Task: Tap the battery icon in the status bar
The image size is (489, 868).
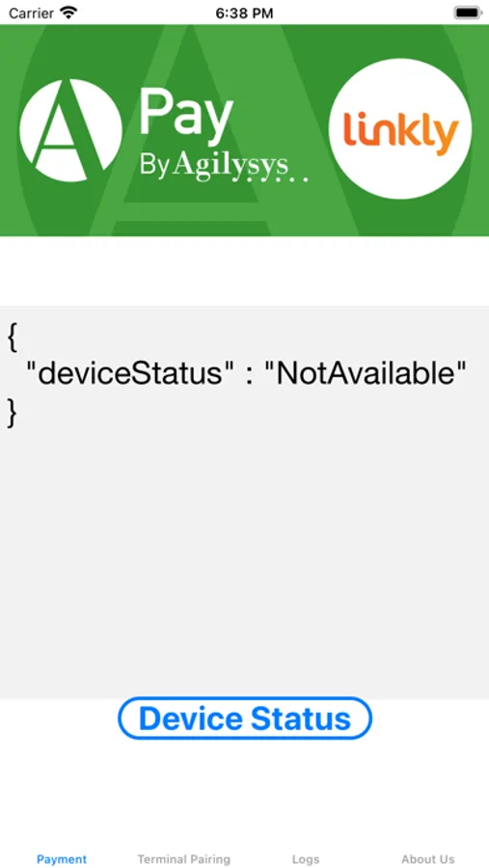Action: click(468, 13)
